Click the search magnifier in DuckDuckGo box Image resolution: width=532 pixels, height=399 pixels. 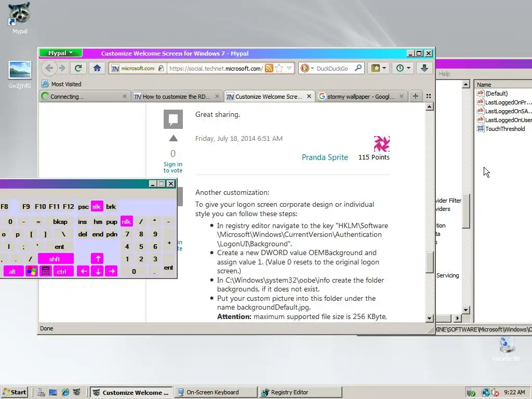coord(358,68)
